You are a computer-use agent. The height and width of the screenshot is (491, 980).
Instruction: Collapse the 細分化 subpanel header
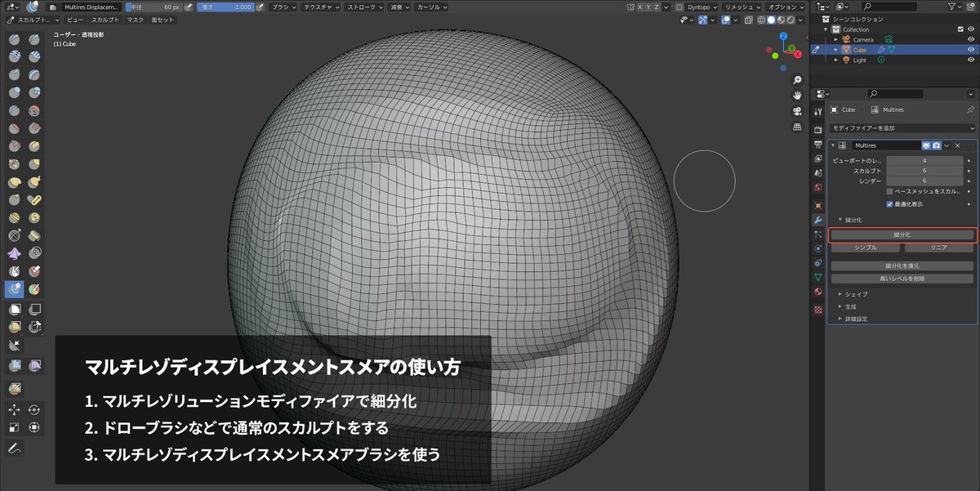click(851, 220)
